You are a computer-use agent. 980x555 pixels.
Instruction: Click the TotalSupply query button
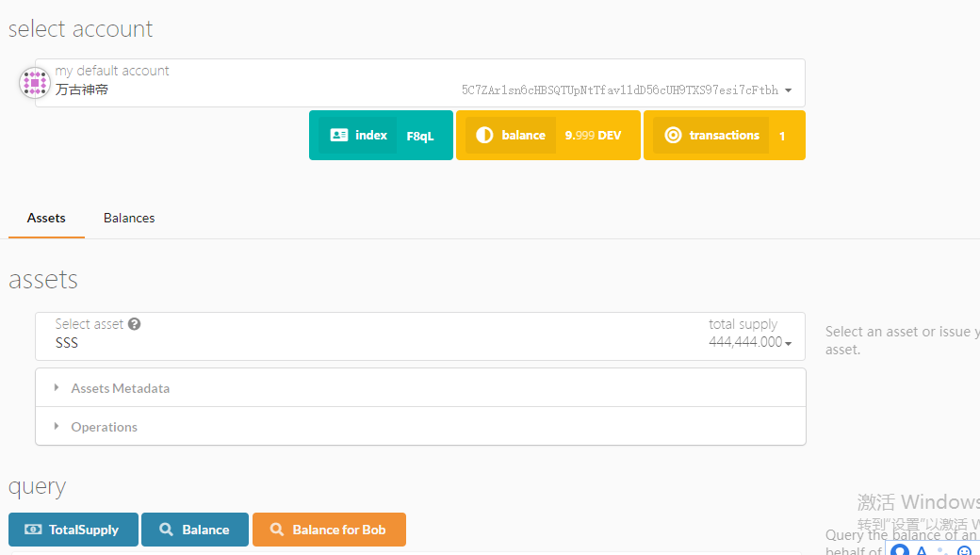coord(73,530)
